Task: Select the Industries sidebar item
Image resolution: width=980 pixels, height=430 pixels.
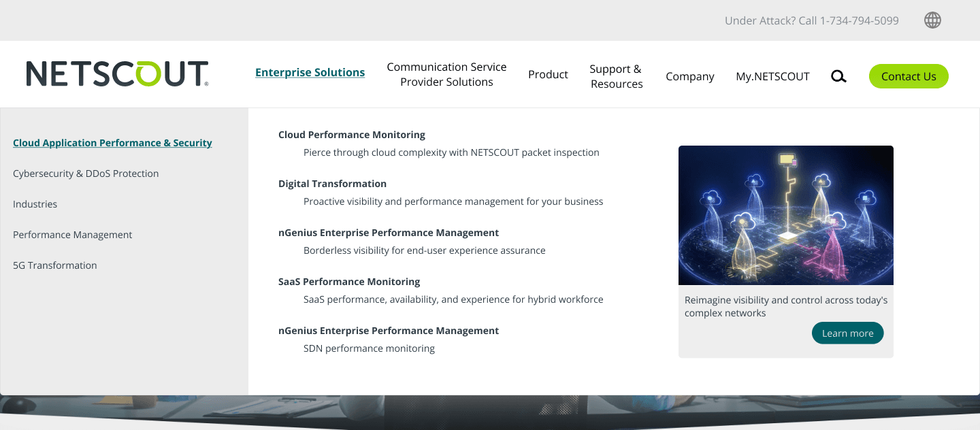Action: (35, 204)
